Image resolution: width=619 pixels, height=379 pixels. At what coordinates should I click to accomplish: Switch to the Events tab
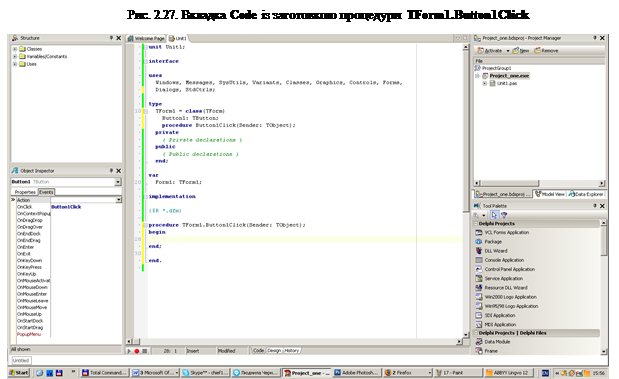(x=46, y=192)
